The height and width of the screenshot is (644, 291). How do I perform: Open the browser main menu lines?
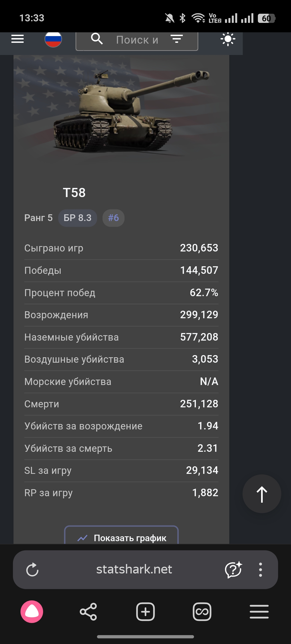tap(259, 612)
